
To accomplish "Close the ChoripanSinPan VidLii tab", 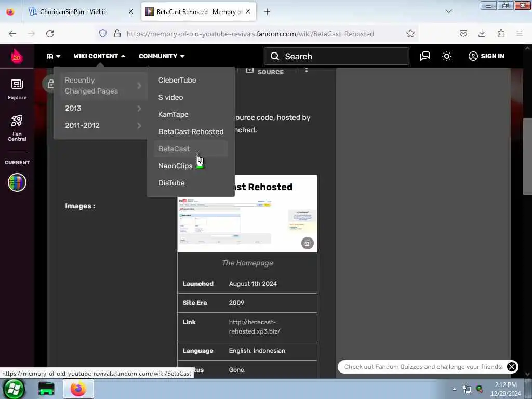I will (131, 11).
